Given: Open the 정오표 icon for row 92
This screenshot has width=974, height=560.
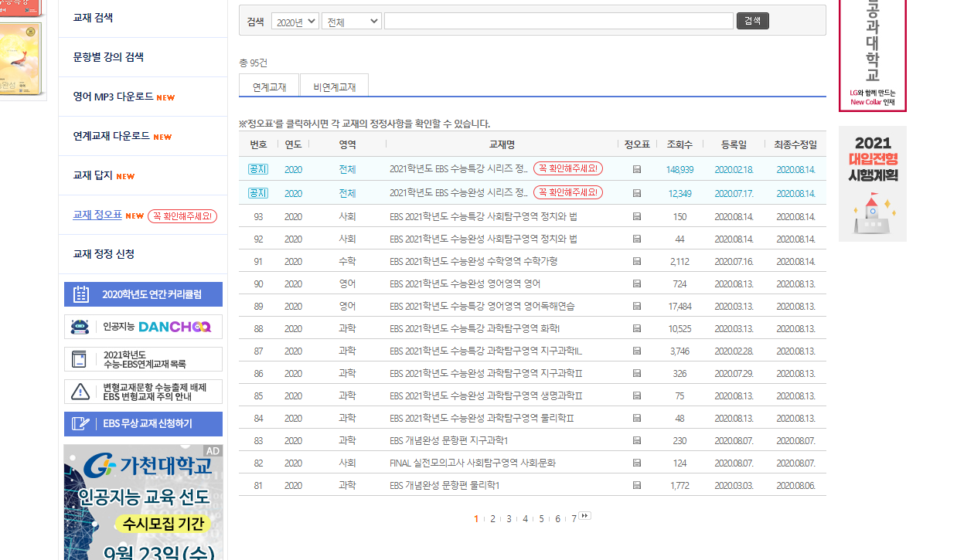Looking at the screenshot, I should click(637, 239).
